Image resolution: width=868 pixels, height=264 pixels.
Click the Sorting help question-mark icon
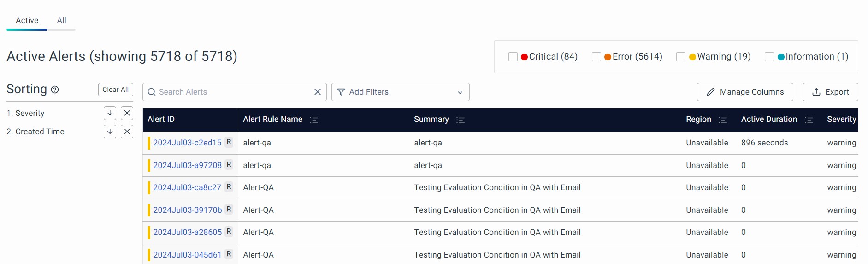click(x=55, y=90)
